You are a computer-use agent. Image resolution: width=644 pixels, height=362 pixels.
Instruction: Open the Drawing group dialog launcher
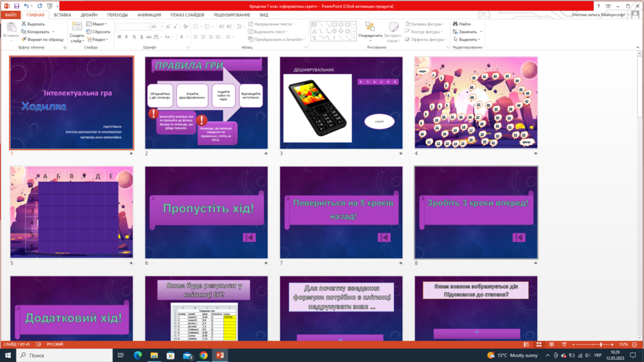click(447, 48)
